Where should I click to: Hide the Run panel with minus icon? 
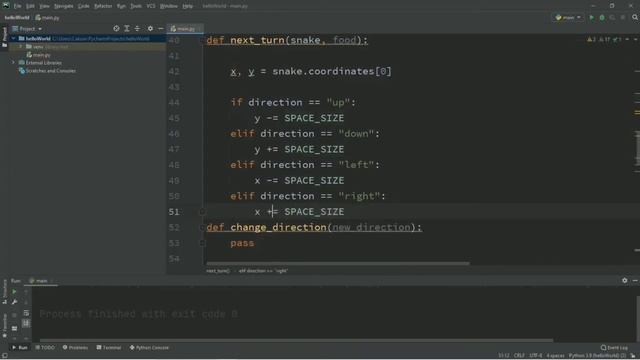pyautogui.click(x=635, y=280)
